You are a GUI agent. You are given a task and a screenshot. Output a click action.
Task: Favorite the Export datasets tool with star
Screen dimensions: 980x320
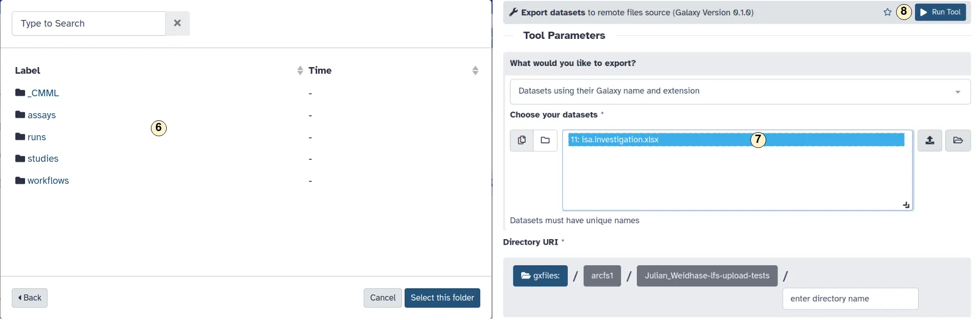[x=887, y=12]
